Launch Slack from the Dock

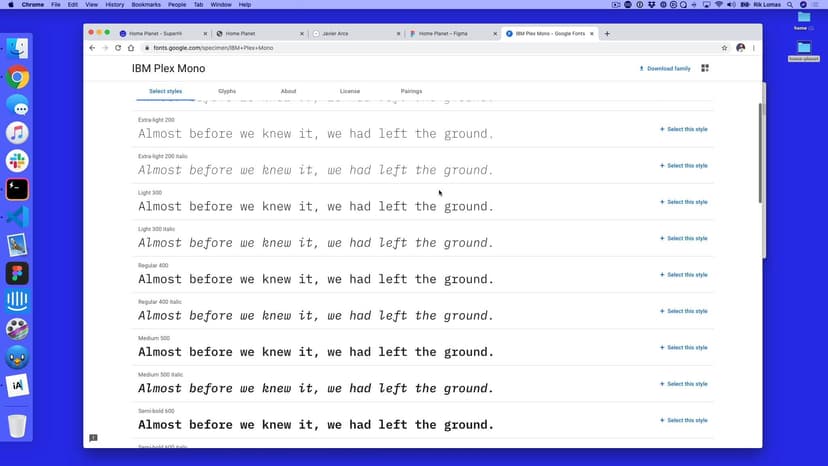pyautogui.click(x=17, y=161)
